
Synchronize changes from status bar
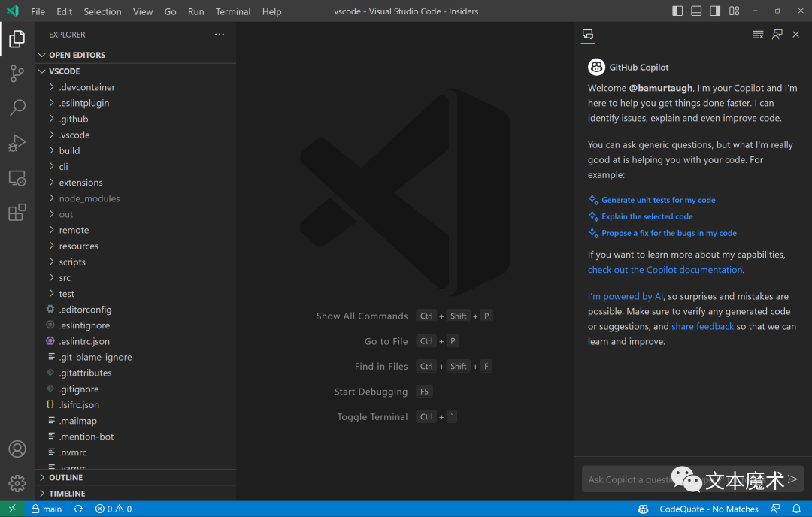(x=78, y=509)
